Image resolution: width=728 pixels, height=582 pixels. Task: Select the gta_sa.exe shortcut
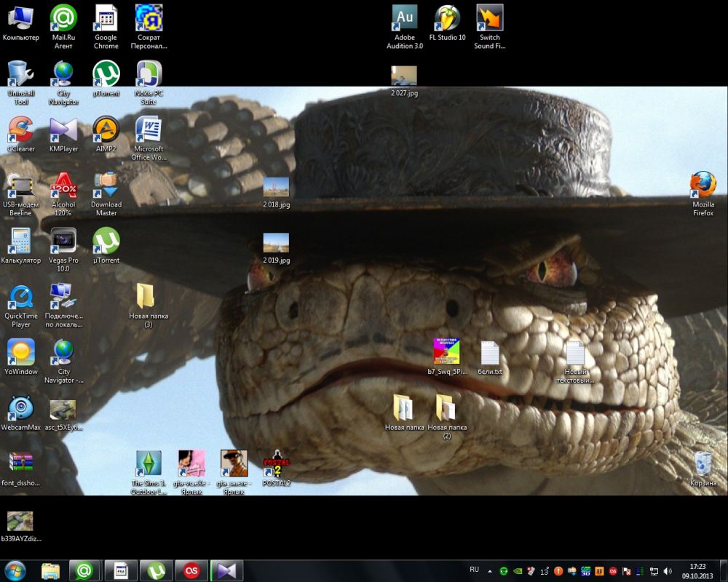click(234, 472)
